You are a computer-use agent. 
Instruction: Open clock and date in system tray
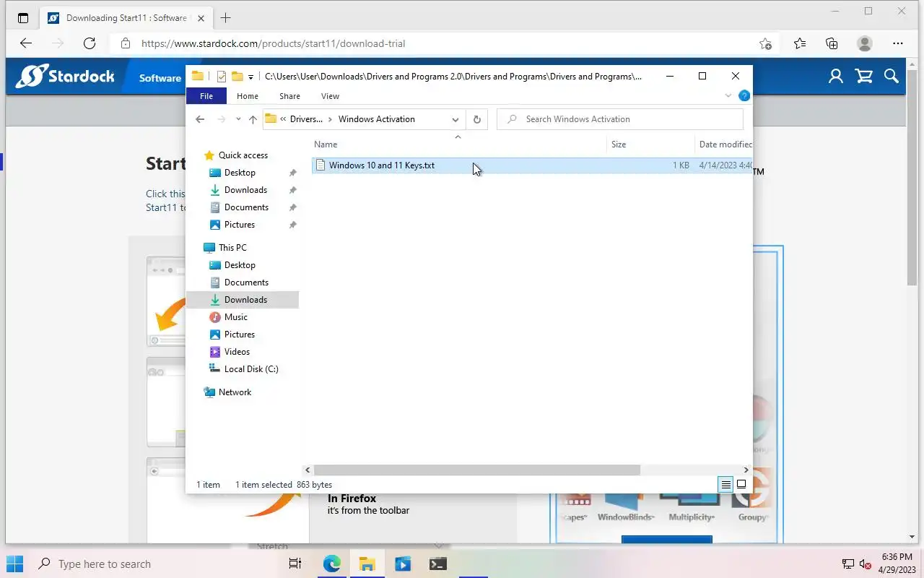(897, 564)
